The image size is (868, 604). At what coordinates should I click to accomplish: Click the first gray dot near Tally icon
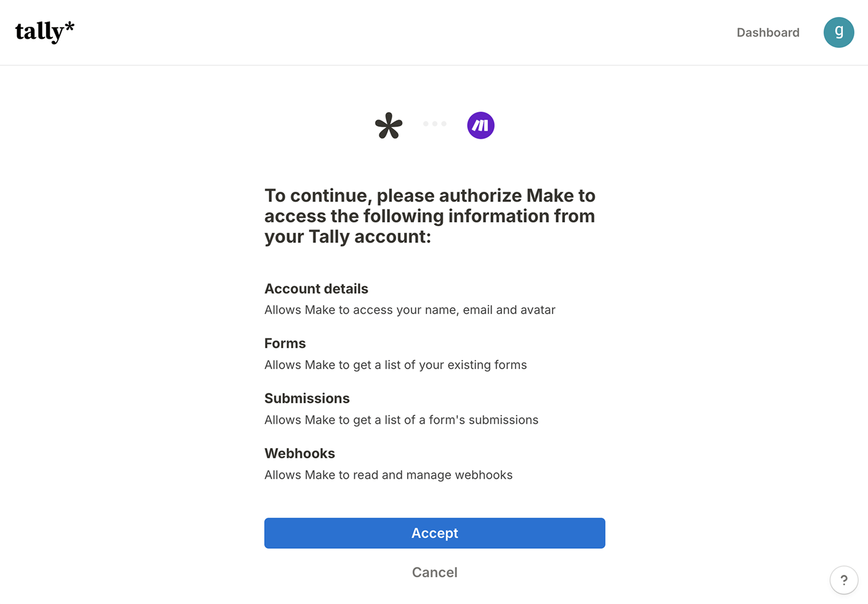(x=426, y=123)
